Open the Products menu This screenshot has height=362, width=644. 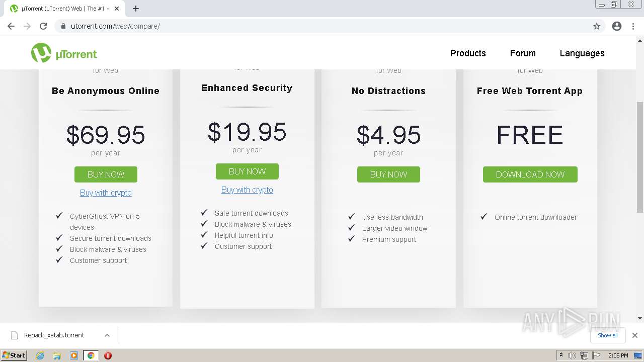pyautogui.click(x=468, y=53)
